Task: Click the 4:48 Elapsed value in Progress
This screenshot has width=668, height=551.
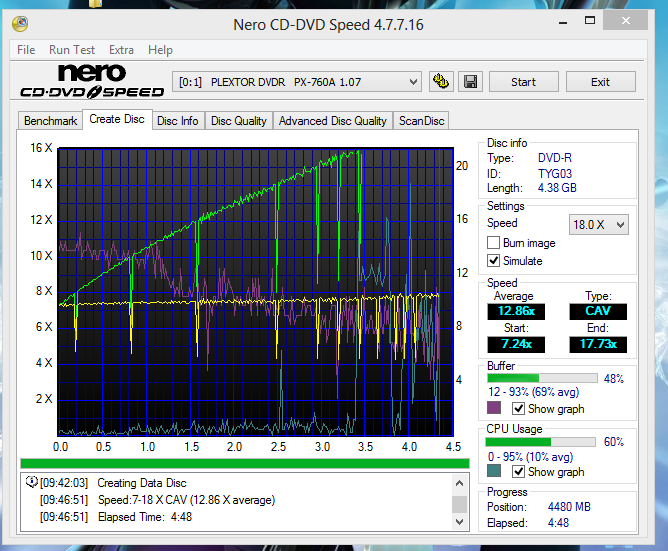Action: (558, 523)
